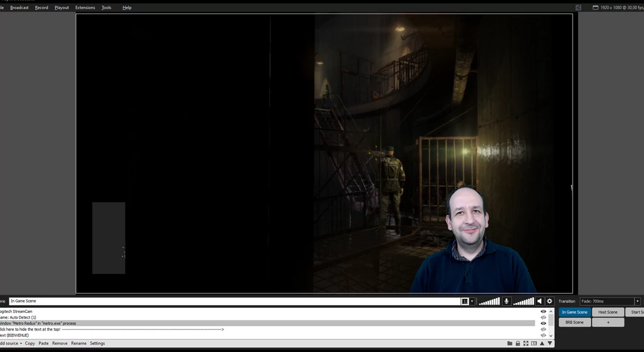This screenshot has height=352, width=644.
Task: Open Settings for selected source
Action: 97,343
